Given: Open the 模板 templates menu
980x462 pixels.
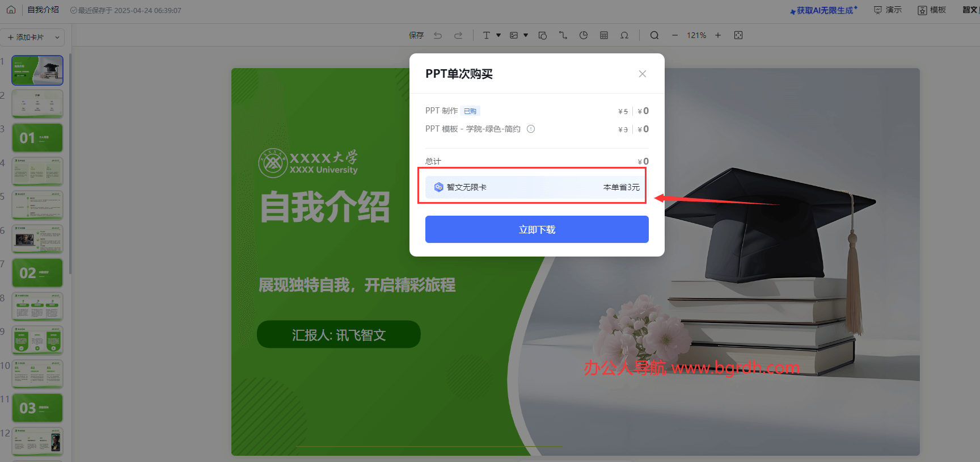Looking at the screenshot, I should click(x=932, y=10).
